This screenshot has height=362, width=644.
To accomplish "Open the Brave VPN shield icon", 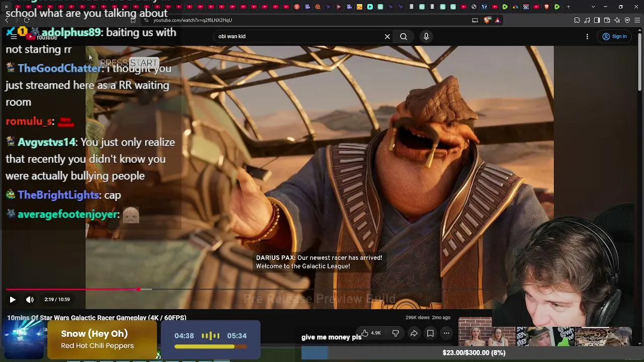I will coord(627,20).
